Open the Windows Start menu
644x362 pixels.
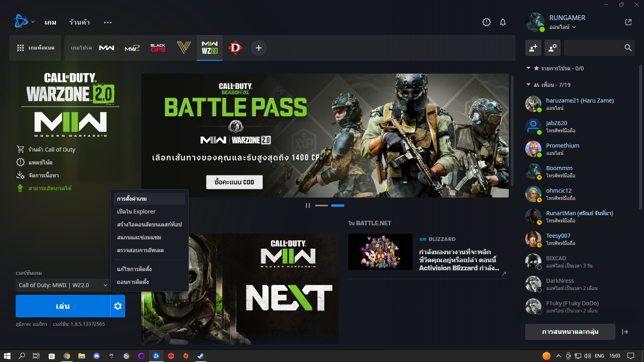click(7, 356)
